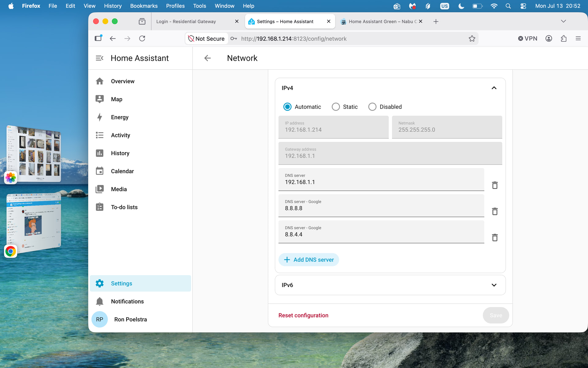Bookmark this page with the star
The height and width of the screenshot is (368, 588).
(472, 39)
